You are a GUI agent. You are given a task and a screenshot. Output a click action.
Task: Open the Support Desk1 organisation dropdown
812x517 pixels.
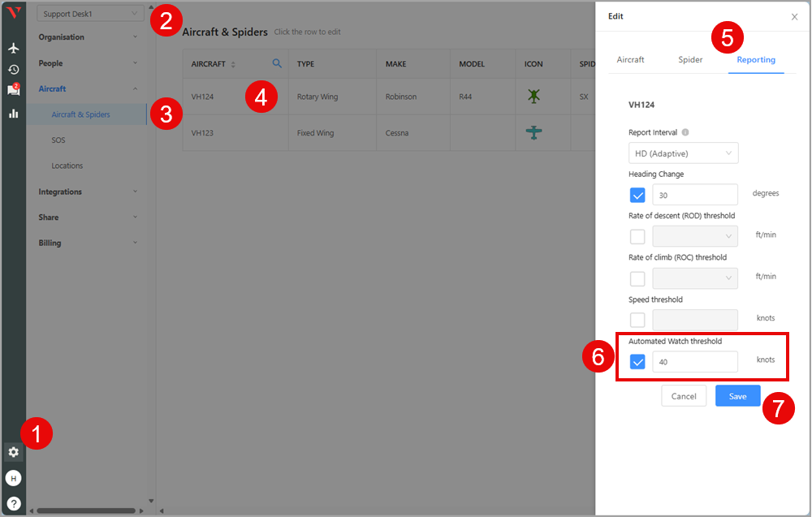pyautogui.click(x=90, y=14)
